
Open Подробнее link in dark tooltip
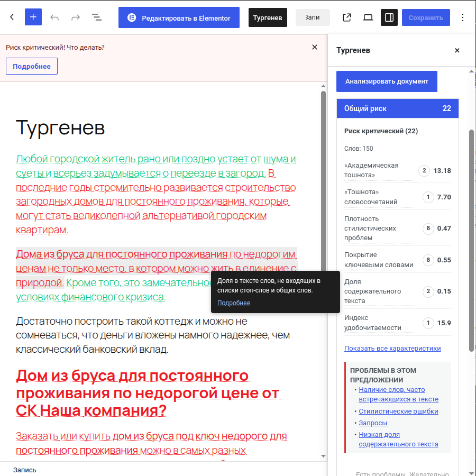coord(233,303)
